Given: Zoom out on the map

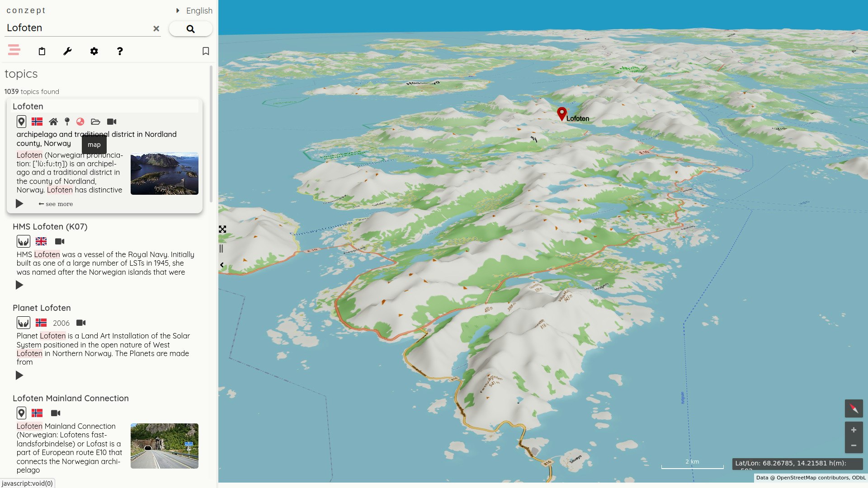Looking at the screenshot, I should pyautogui.click(x=854, y=446).
